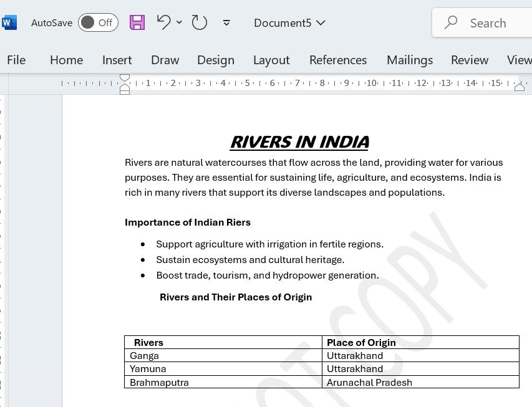Switch to the Home tab
532x407 pixels.
coord(67,60)
